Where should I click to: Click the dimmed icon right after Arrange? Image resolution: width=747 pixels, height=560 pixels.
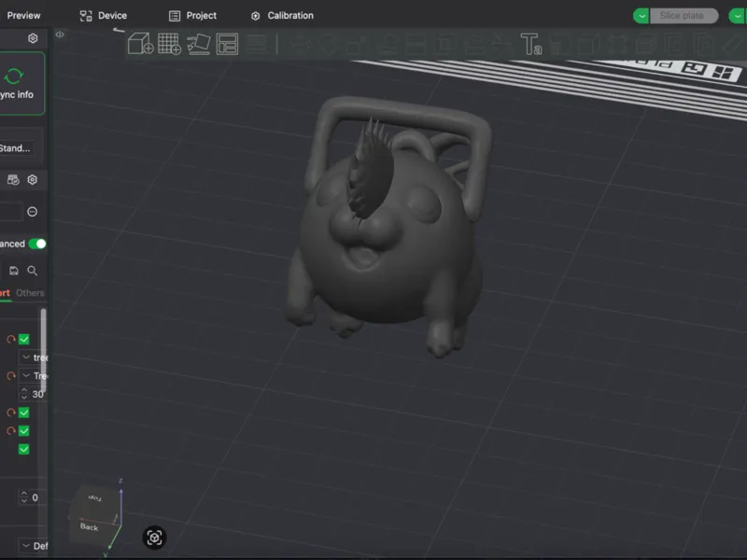[257, 44]
